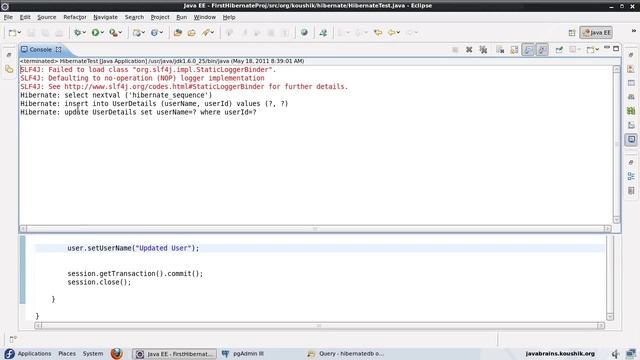Screen dimensions: 640x360
Task: Click the Clear Console icon
Action: (500, 49)
